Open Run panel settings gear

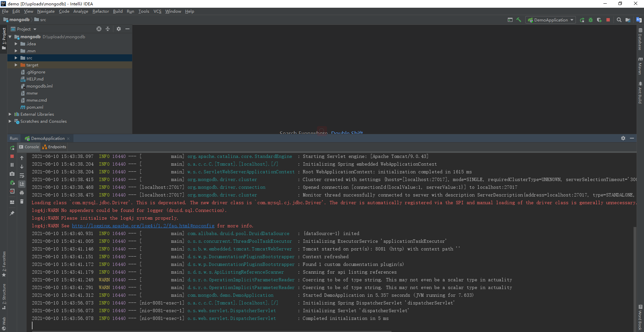pos(623,138)
